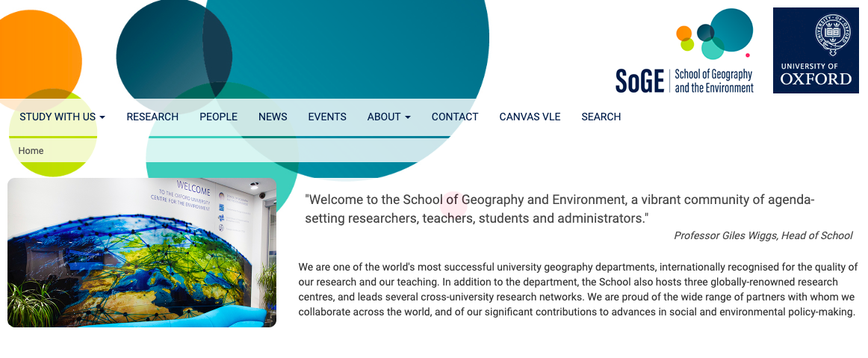
Task: Click the colored dots cluster above the SoGE text
Action: pyautogui.click(x=713, y=34)
